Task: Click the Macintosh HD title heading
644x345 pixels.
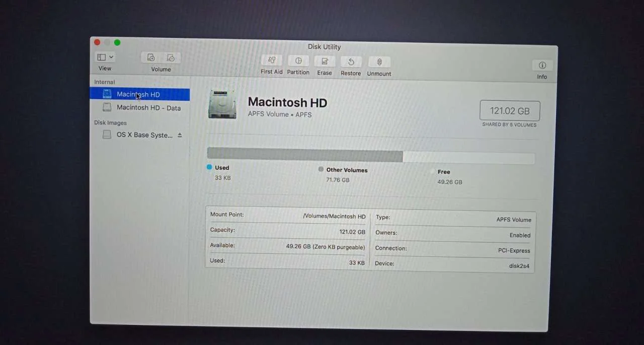Action: [287, 103]
